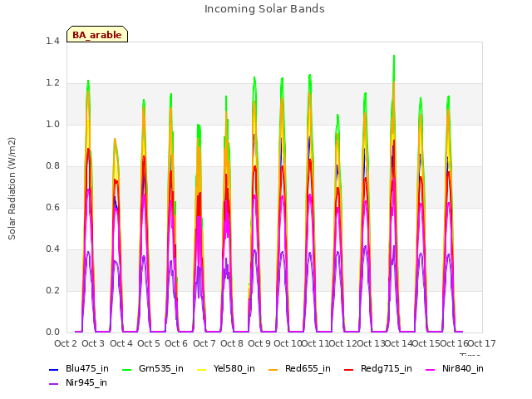532x399 pixels.
Task: Click the 1.4 y-axis tick label
Action: point(52,41)
